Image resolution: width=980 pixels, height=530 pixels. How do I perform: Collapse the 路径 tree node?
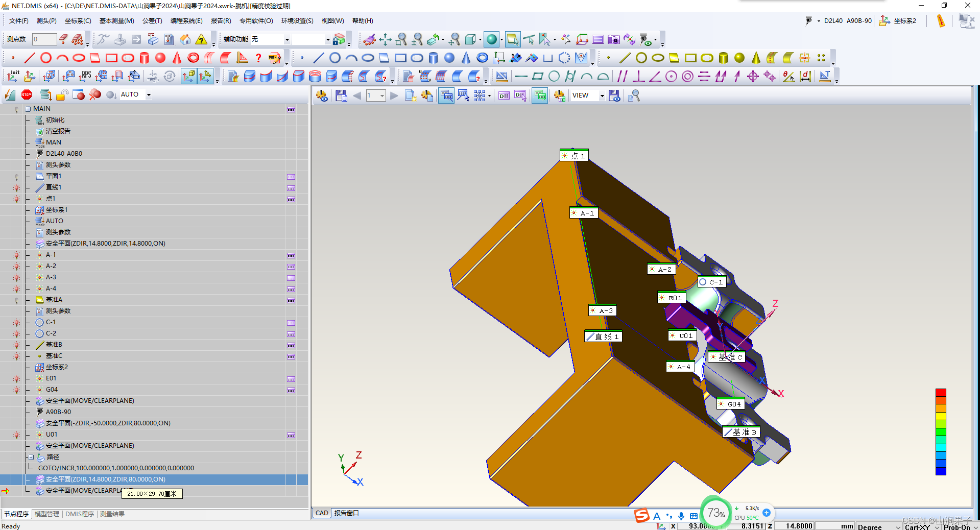(31, 457)
